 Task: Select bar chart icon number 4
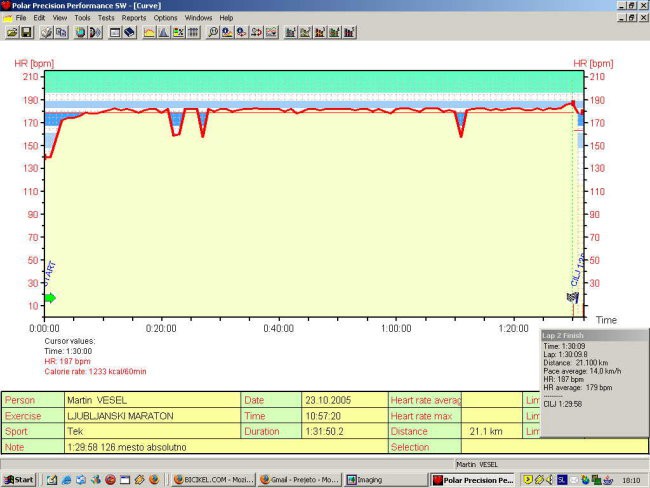pos(335,32)
